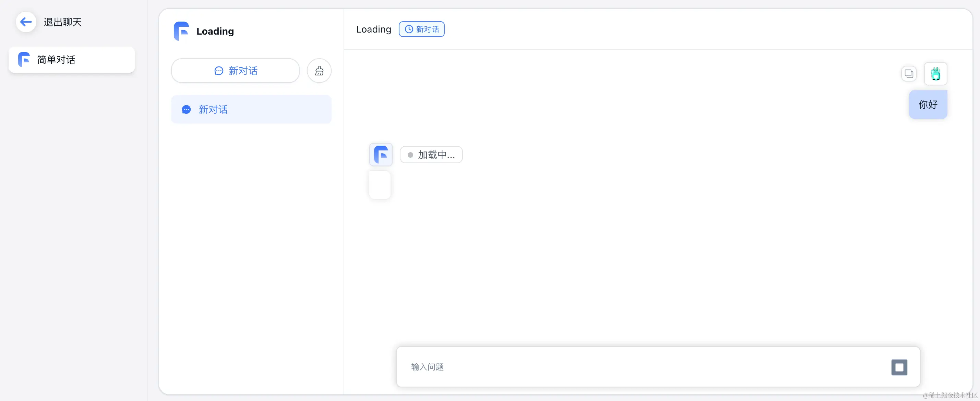Screen dimensions: 980x401
Task: Click the clock 新对话 tag in header
Action: click(421, 29)
